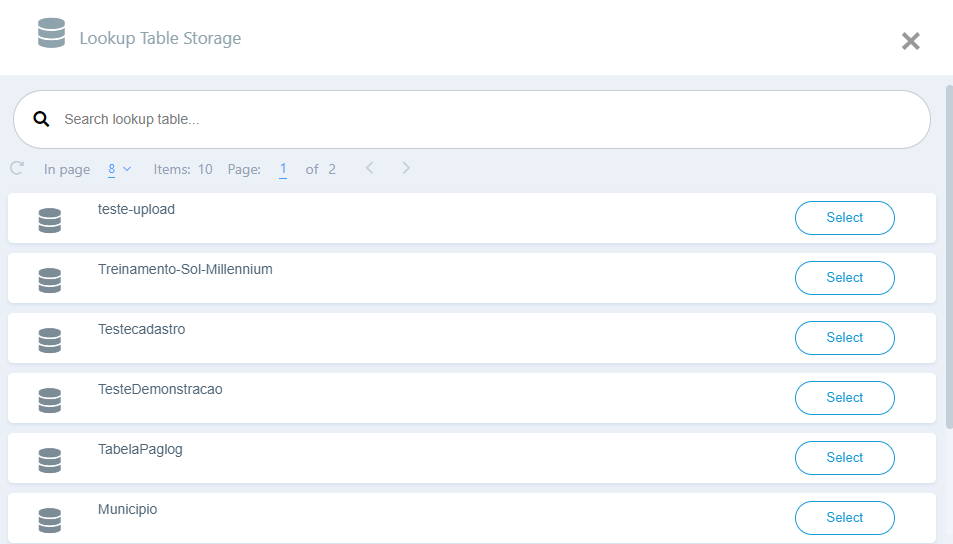Click the database icon beside TabelaPaglog
The height and width of the screenshot is (544, 953).
pyautogui.click(x=50, y=460)
